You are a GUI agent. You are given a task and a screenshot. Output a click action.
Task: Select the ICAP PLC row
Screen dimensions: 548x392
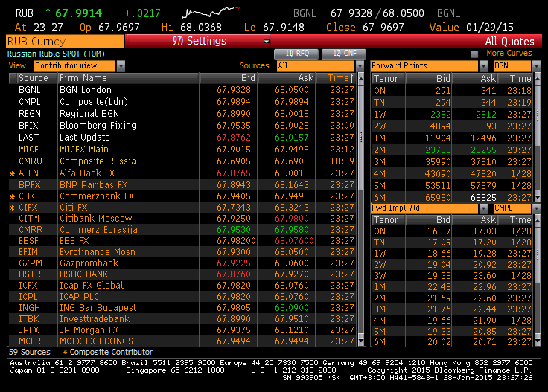tap(182, 297)
